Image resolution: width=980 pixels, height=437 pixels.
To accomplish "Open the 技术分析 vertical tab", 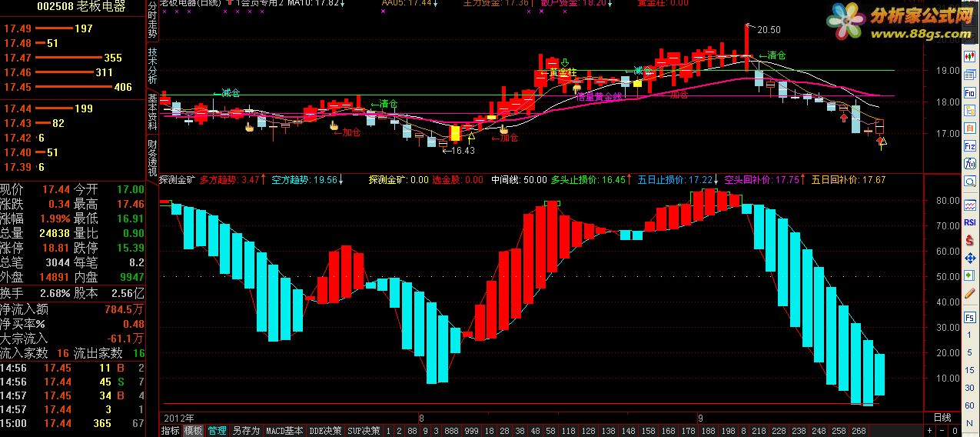I will pyautogui.click(x=152, y=67).
